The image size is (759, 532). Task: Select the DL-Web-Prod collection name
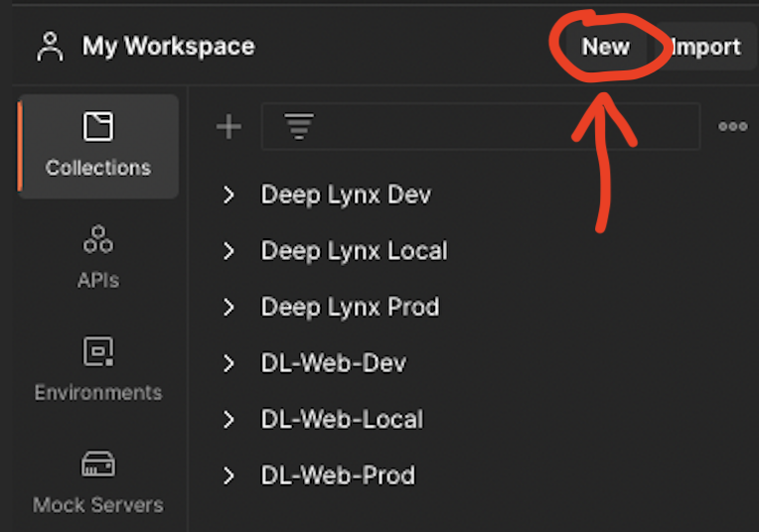(338, 476)
